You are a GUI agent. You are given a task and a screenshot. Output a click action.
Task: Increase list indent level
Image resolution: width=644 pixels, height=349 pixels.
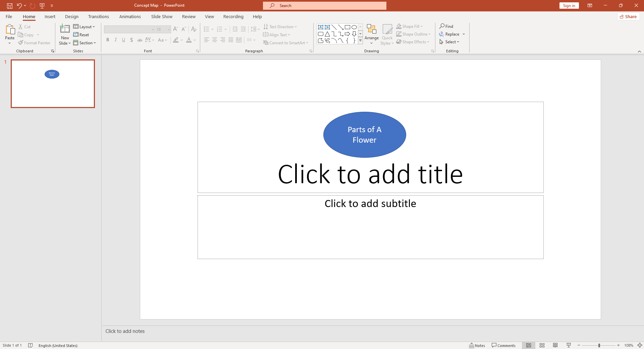243,30
